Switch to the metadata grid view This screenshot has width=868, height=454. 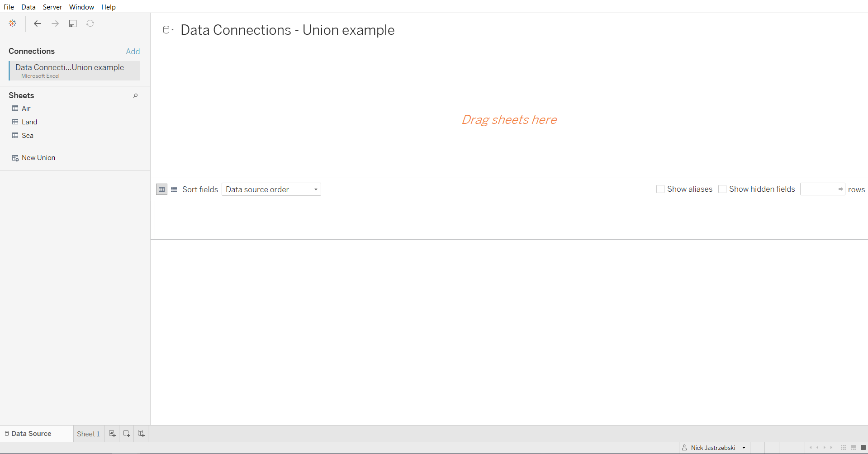tap(174, 189)
